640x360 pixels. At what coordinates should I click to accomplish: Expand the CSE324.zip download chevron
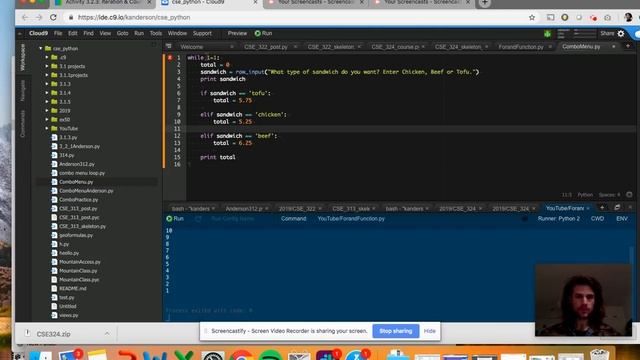click(107, 334)
